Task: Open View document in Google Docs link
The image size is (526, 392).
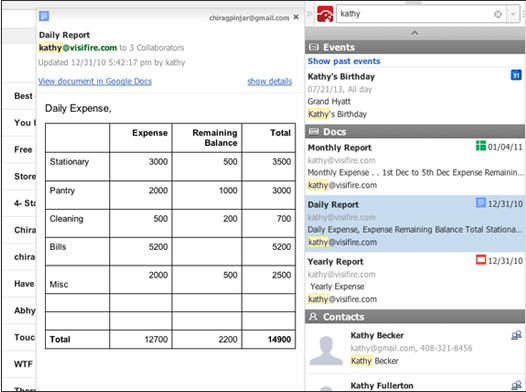Action: coord(95,81)
